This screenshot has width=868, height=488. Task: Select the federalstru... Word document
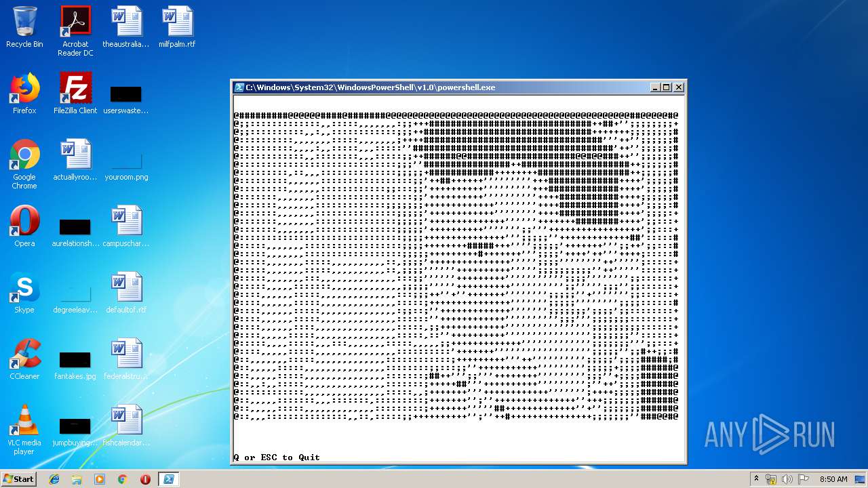[126, 359]
